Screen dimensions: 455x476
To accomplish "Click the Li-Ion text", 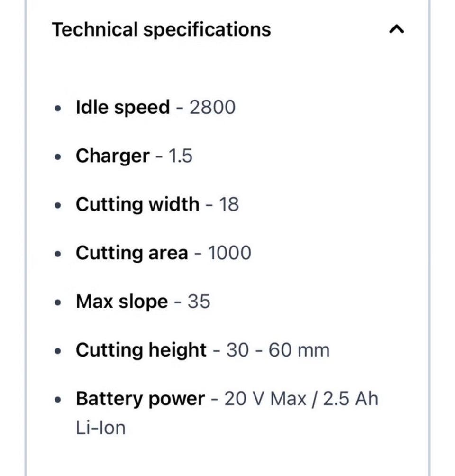I will (100, 428).
